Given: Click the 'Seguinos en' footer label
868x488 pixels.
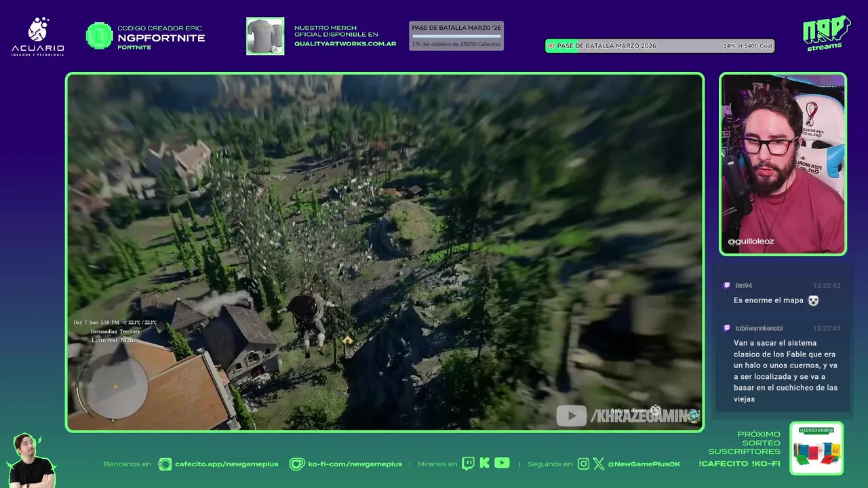Looking at the screenshot, I should tap(550, 464).
